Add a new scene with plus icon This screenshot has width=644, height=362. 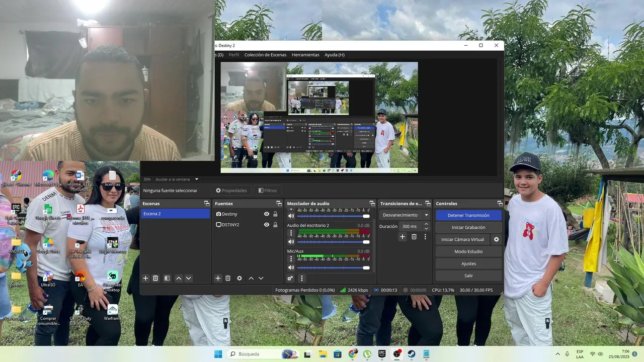(x=145, y=278)
